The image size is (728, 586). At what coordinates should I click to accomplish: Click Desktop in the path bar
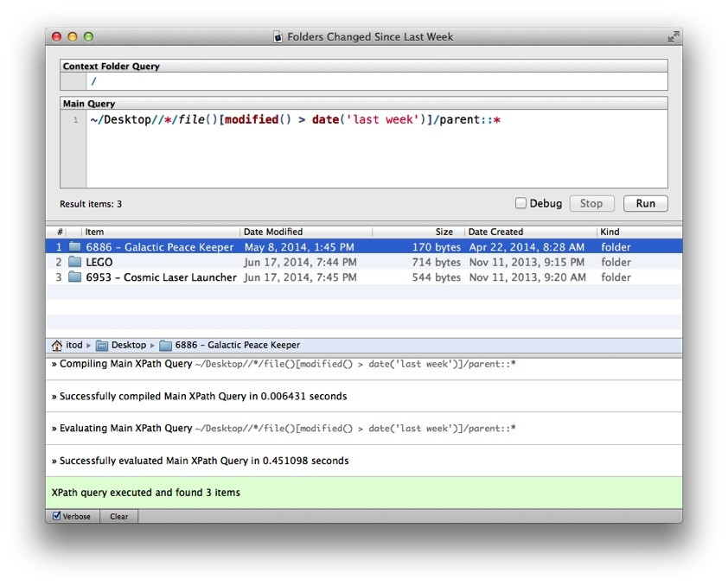(129, 345)
